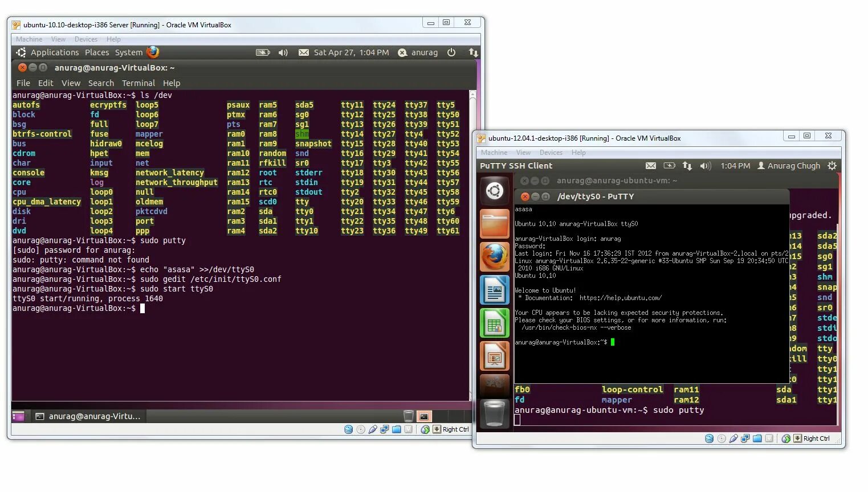The image size is (868, 492).
Task: Click btrfs-control in the ls /dev listing
Action: coord(42,134)
